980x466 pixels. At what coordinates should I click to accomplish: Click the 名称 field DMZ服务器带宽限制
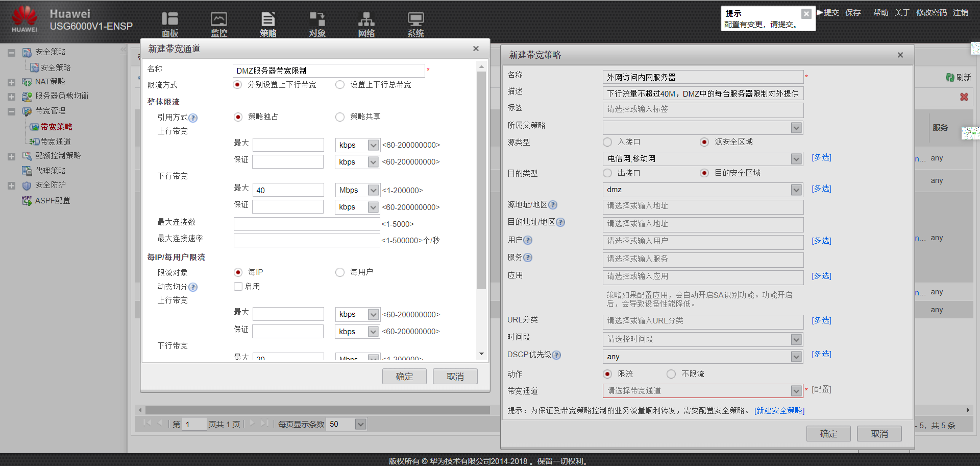pos(329,71)
